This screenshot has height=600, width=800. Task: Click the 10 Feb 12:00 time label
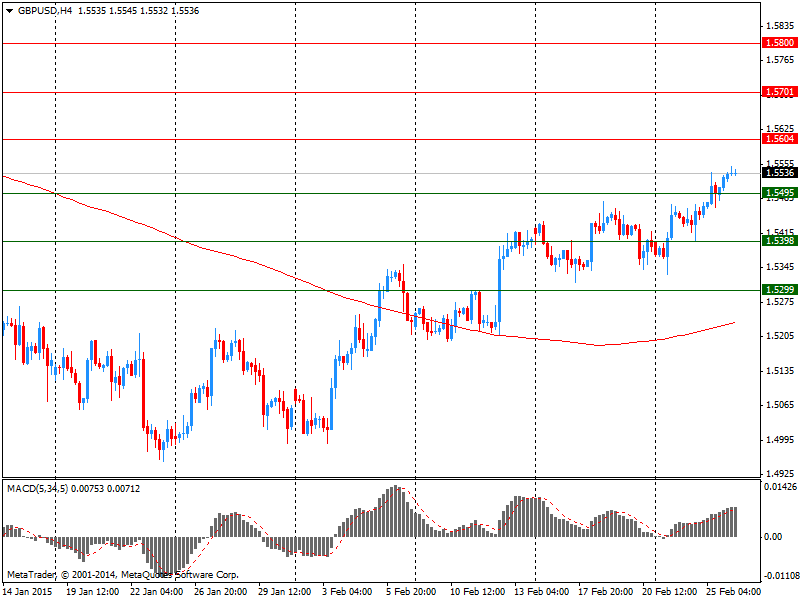478,592
